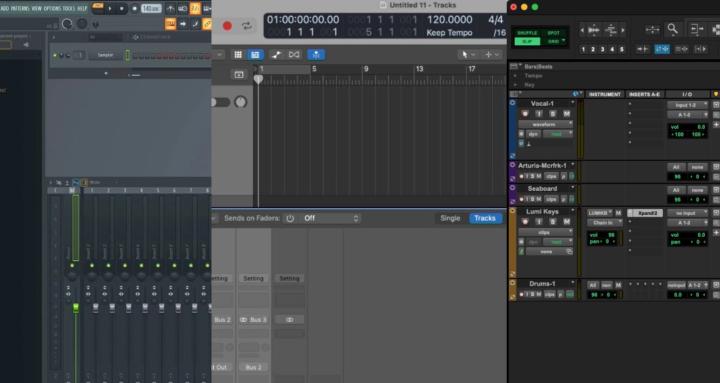Click the red Record button in Logic
This screenshot has width=720, height=383.
click(x=227, y=26)
